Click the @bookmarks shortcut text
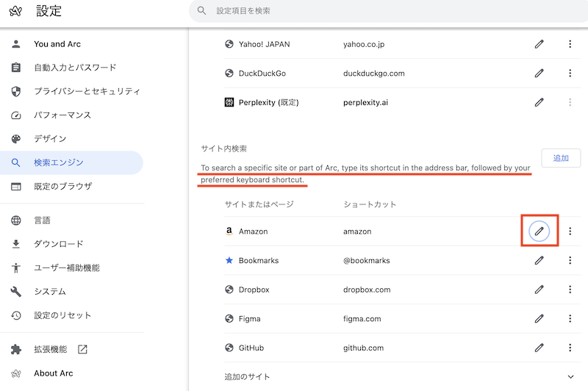This screenshot has width=588, height=391. pos(366,260)
